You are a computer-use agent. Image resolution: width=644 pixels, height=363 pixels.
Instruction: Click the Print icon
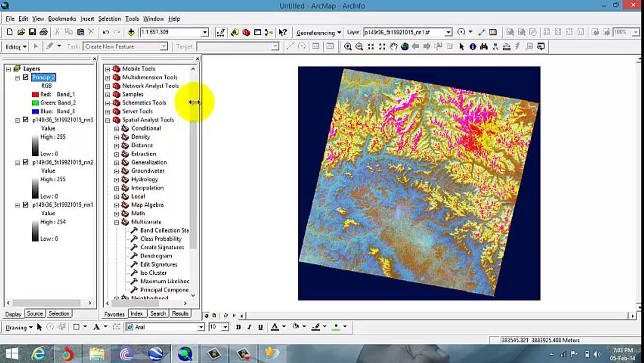(x=43, y=32)
